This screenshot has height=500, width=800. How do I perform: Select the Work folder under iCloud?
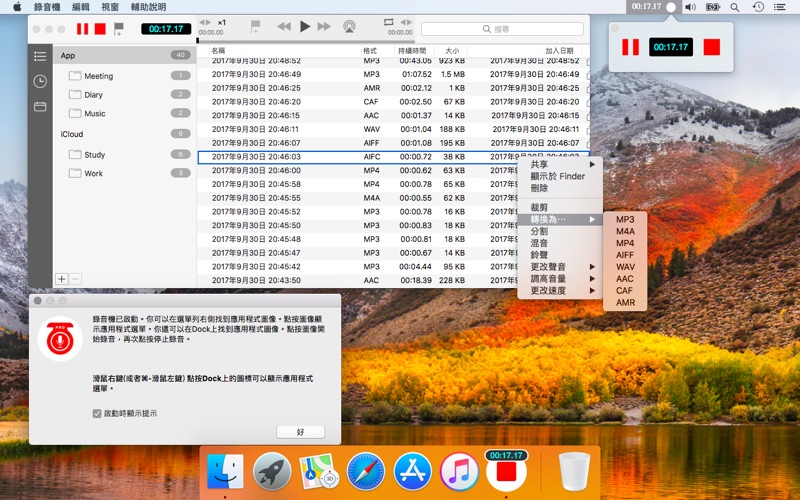[125, 173]
